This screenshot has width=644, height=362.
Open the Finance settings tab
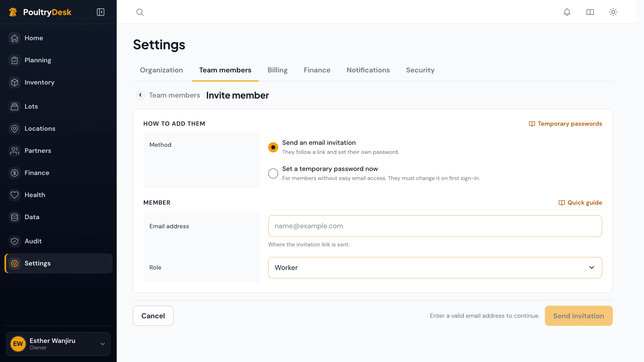tap(317, 70)
